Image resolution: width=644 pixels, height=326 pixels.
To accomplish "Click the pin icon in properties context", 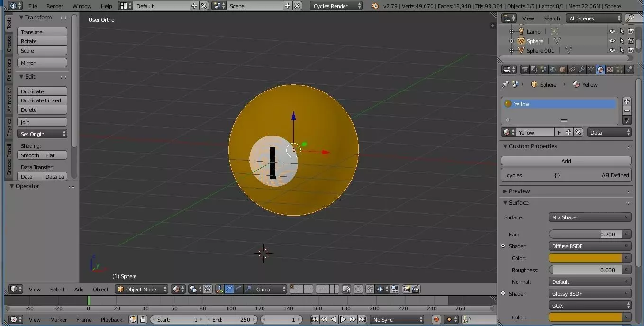I will tap(505, 84).
